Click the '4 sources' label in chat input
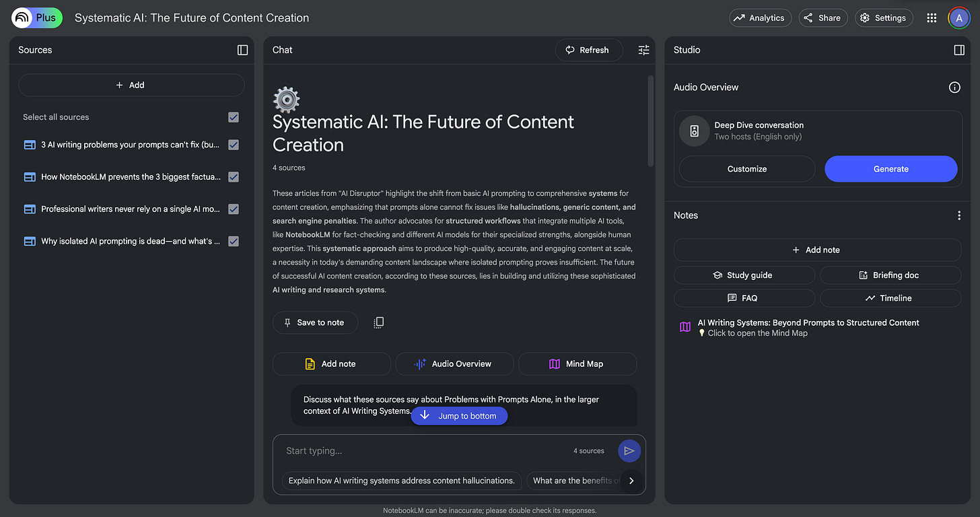The height and width of the screenshot is (517, 980). pyautogui.click(x=589, y=451)
